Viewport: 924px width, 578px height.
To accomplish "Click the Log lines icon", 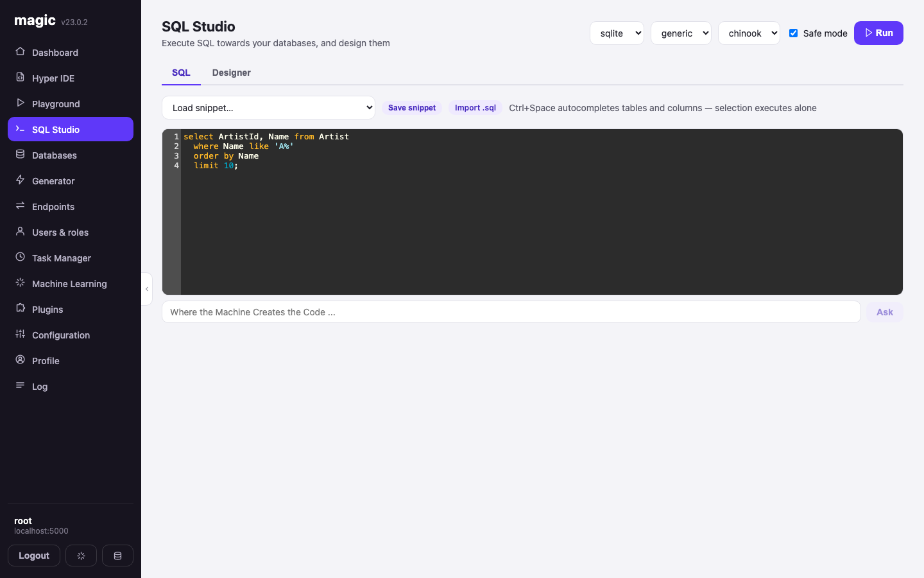I will [20, 385].
